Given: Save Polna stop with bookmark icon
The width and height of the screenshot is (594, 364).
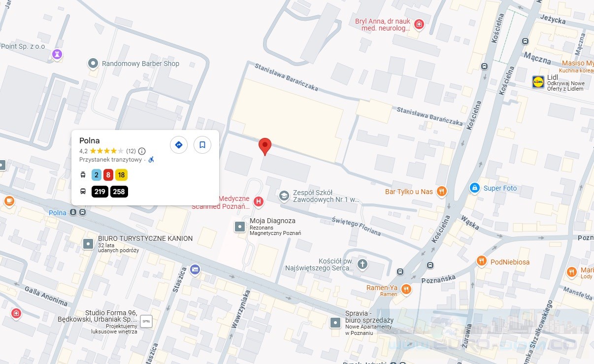Looking at the screenshot, I should tap(202, 145).
